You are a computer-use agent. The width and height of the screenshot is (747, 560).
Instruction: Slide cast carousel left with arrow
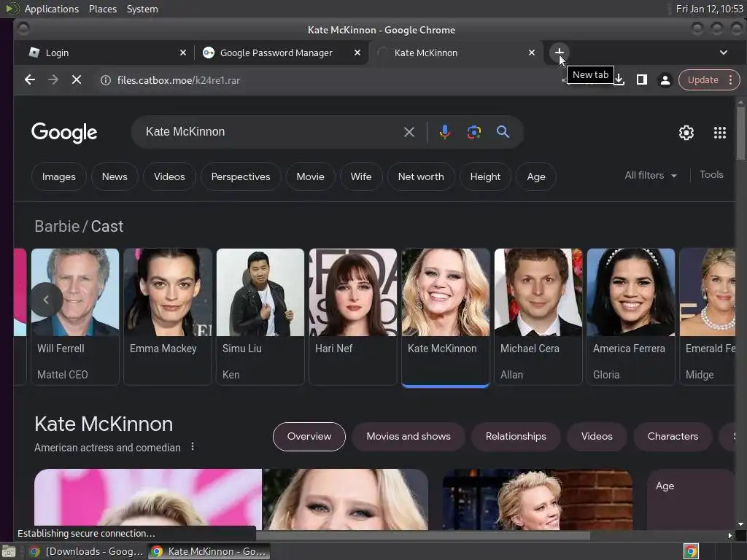coord(46,300)
